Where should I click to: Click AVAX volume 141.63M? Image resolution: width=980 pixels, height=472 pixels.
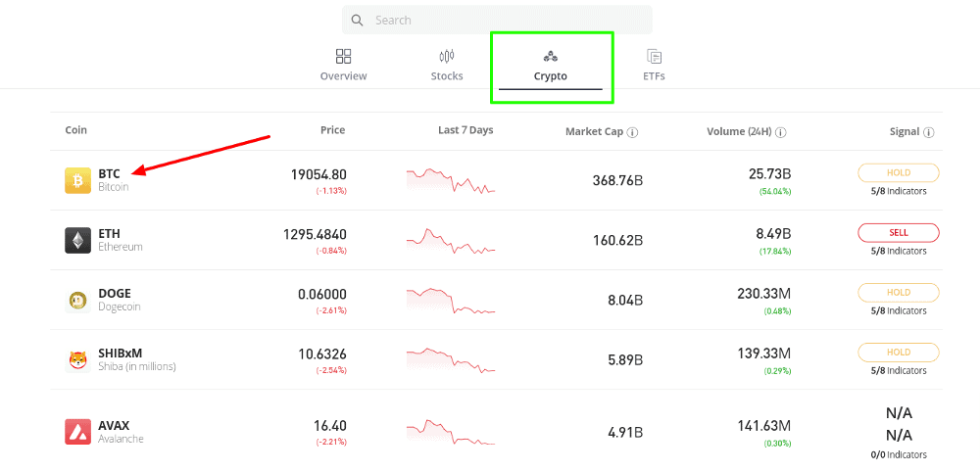pyautogui.click(x=764, y=426)
